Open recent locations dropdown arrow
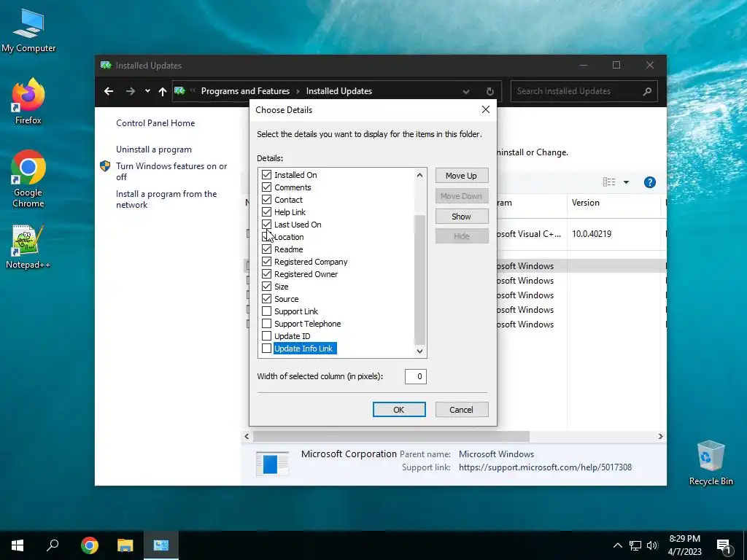This screenshot has height=560, width=747. click(147, 91)
